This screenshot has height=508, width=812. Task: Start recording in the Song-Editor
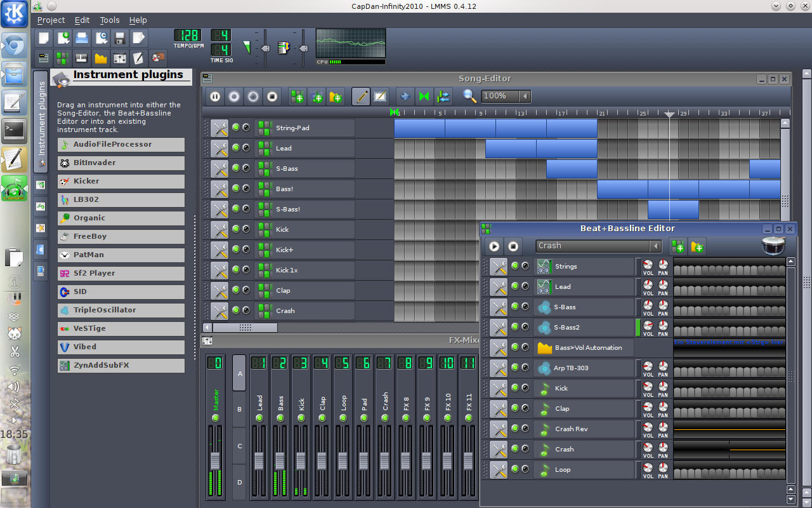(x=234, y=97)
